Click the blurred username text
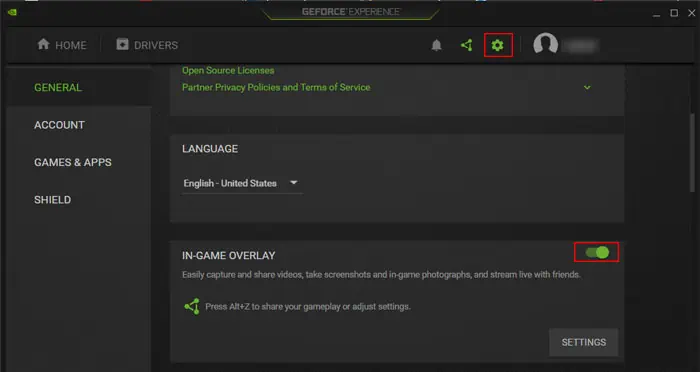 coord(579,45)
